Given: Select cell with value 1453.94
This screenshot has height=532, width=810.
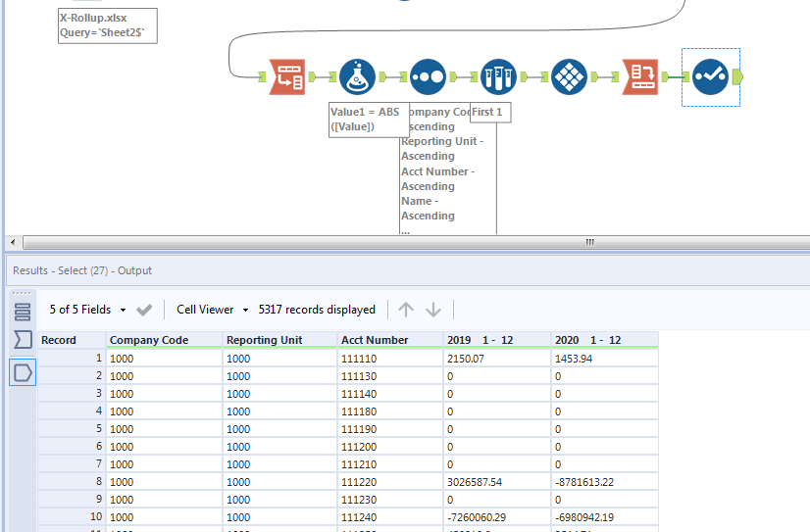Looking at the screenshot, I should click(605, 359).
